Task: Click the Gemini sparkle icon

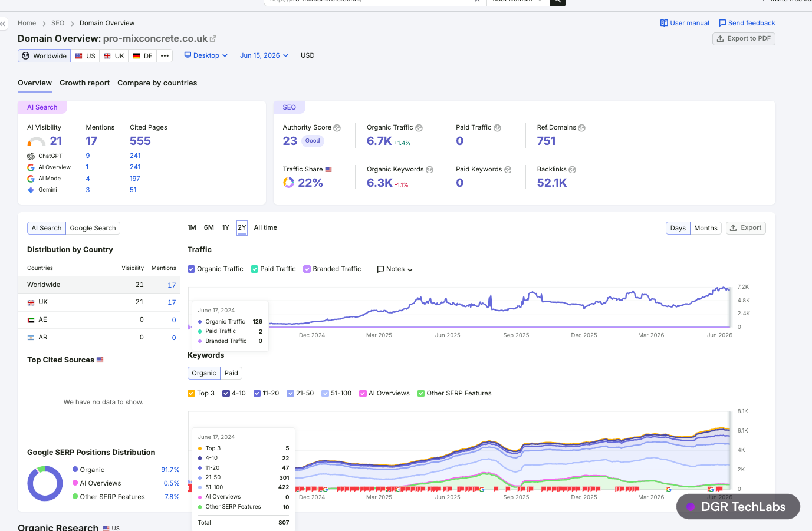Action: (x=31, y=190)
